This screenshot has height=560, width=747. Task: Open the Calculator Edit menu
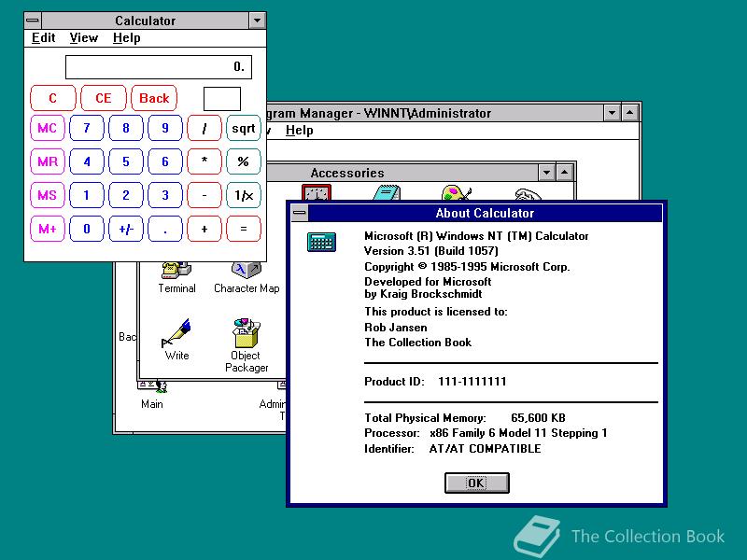[x=43, y=37]
